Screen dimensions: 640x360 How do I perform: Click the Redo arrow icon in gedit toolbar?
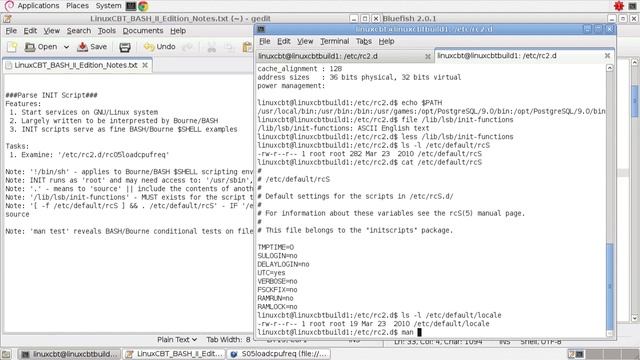(187, 47)
